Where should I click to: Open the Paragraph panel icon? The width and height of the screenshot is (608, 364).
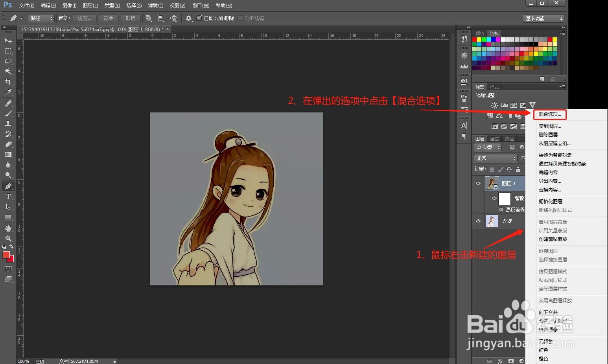464,136
